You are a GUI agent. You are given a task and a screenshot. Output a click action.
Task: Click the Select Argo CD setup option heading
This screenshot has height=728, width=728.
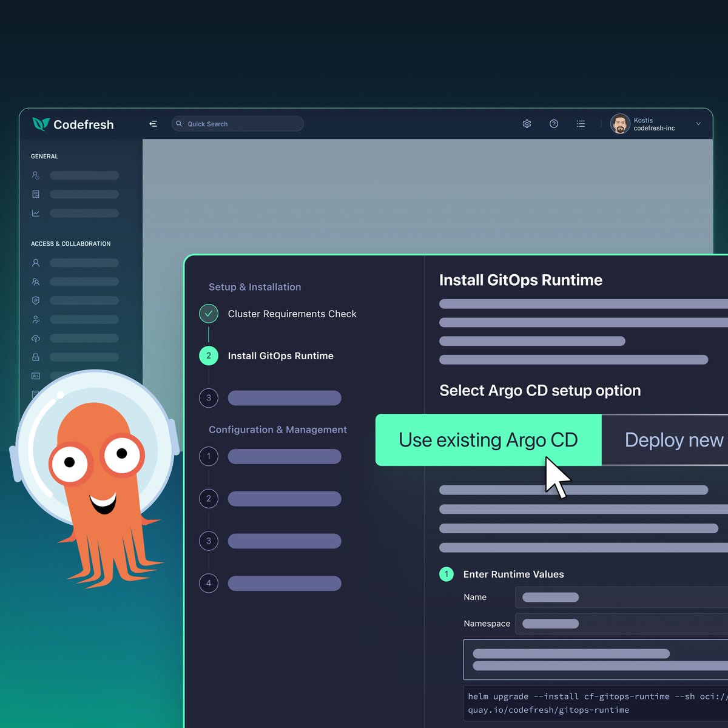click(540, 390)
